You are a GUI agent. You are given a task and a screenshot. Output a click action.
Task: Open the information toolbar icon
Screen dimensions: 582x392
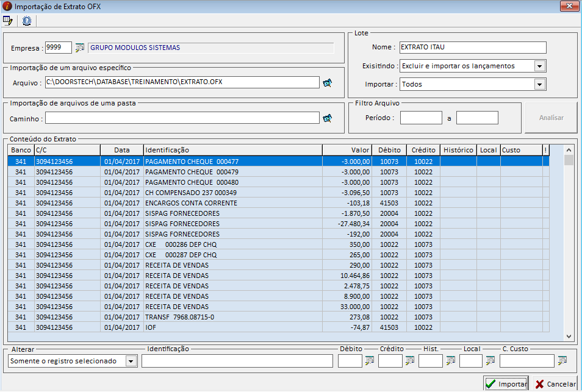[27, 21]
